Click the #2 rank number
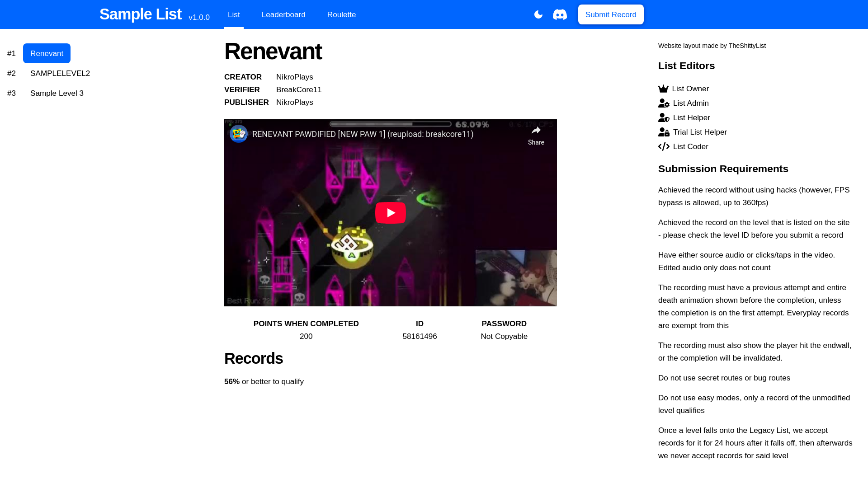The height and width of the screenshot is (488, 868). [11, 74]
